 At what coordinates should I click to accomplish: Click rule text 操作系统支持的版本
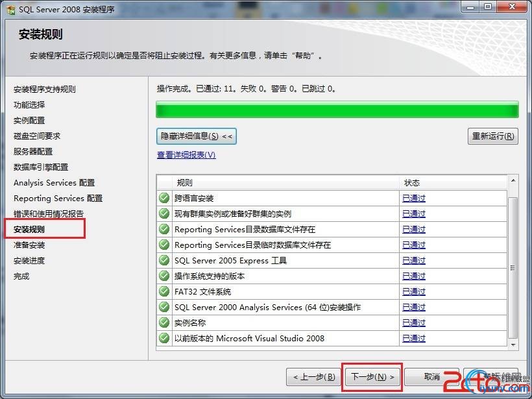(210, 276)
